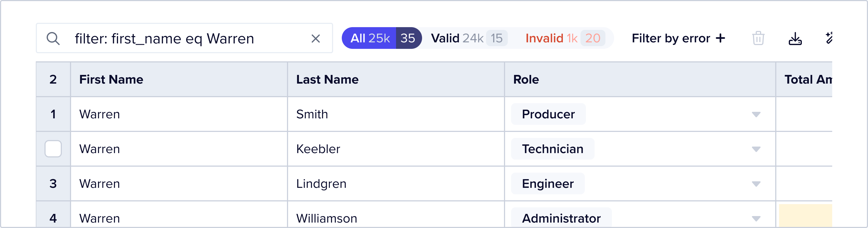The height and width of the screenshot is (228, 868).
Task: Clear the filter with the X icon
Action: pyautogui.click(x=315, y=39)
